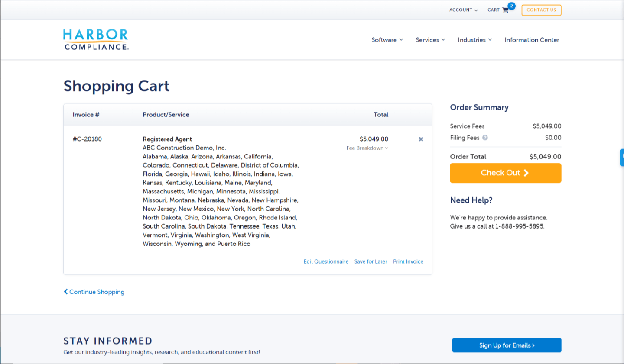Click the blue side tab at right edge
The image size is (624, 364).
[x=622, y=158]
